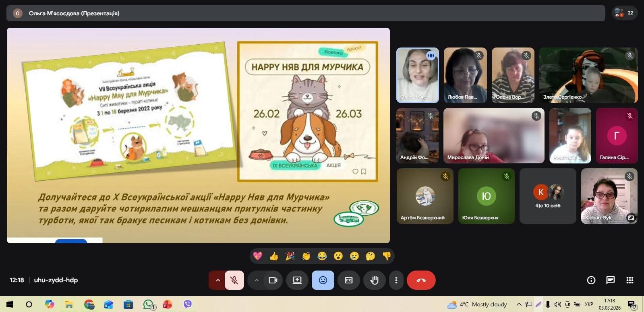Open the meeting details info icon
The image size is (644, 312).
tap(591, 280)
